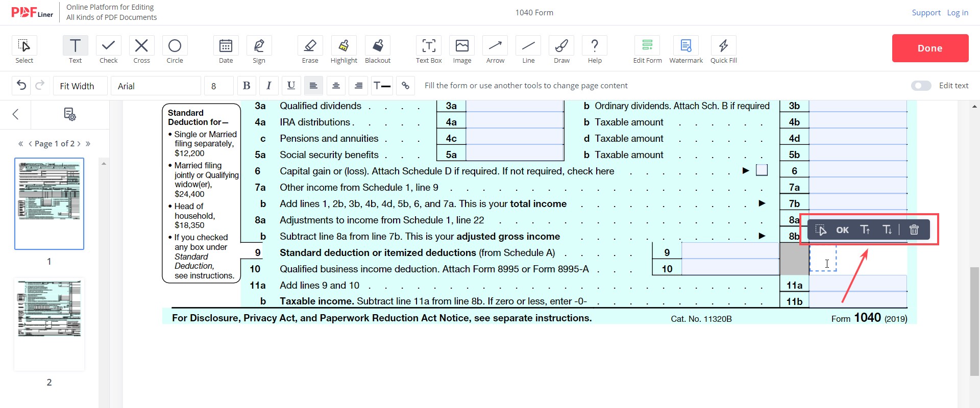980x408 pixels.
Task: Click the field for line 3a
Action: 514,106
